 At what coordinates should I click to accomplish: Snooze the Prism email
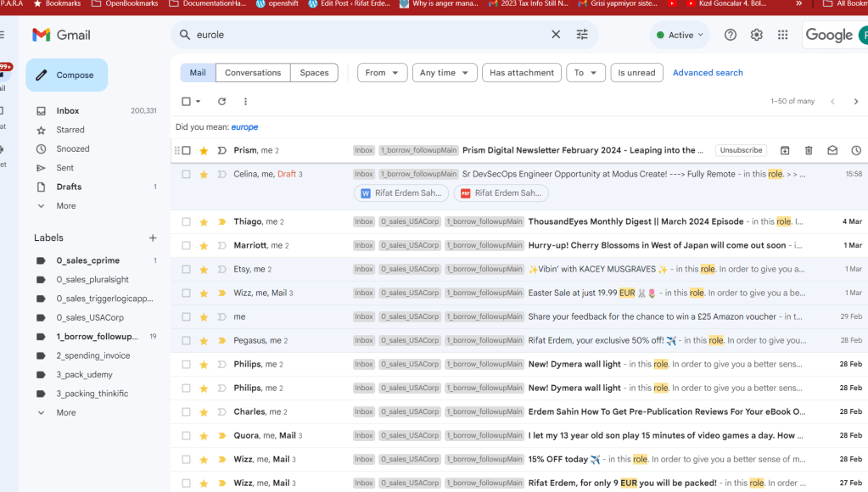click(x=856, y=150)
